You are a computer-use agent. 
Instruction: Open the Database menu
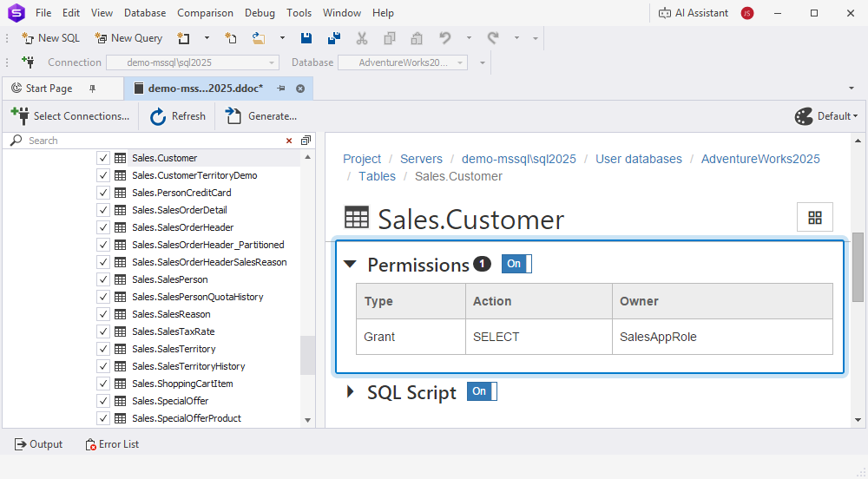click(x=145, y=13)
